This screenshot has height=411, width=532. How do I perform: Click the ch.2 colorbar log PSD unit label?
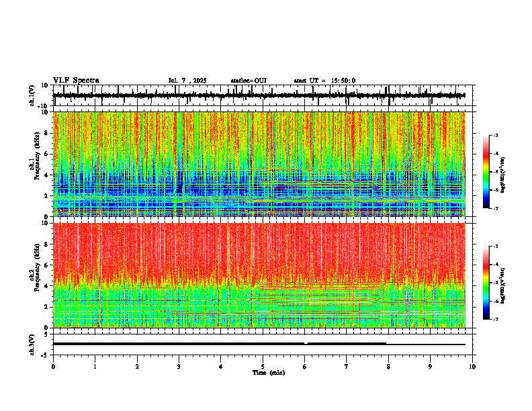503,285
